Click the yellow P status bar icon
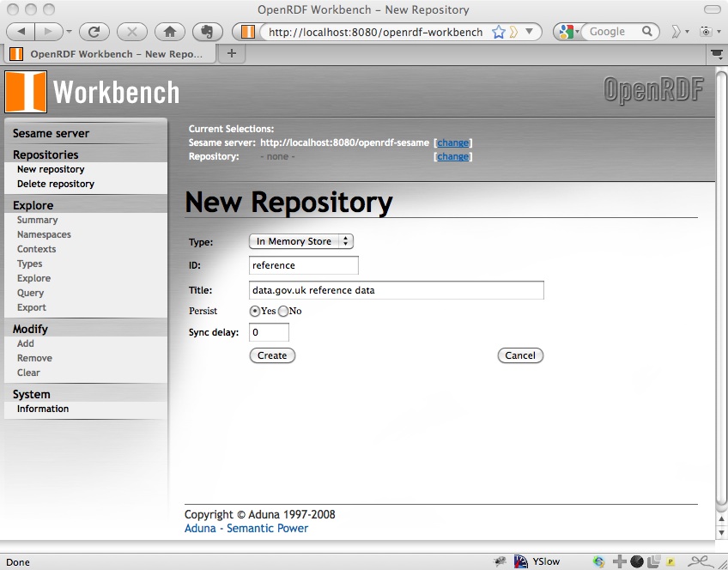This screenshot has width=728, height=570. 670,562
